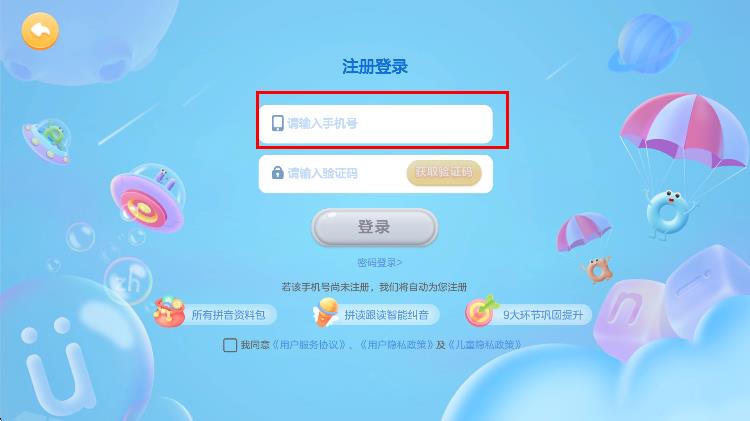The image size is (750, 421).
Task: Switch to 密码登录 password login
Action: tap(379, 263)
